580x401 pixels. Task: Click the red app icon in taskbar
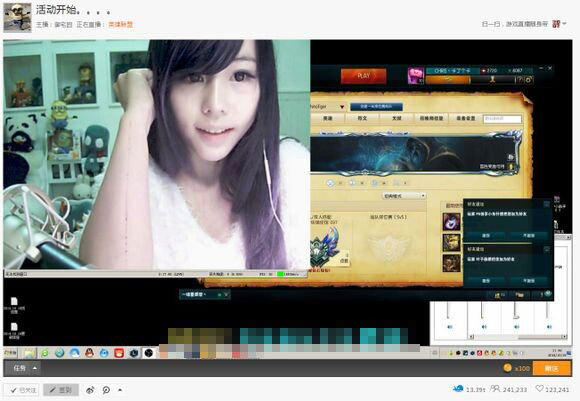119,353
